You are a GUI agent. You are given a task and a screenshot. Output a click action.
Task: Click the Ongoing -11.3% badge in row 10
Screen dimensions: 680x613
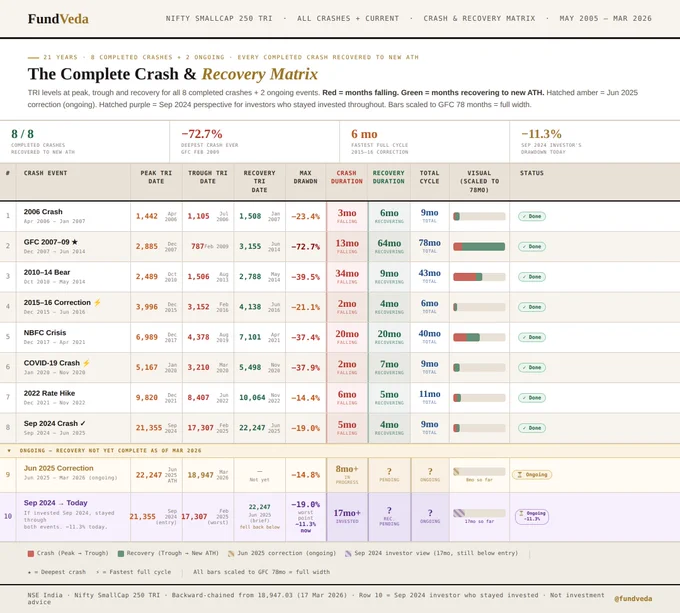(532, 516)
